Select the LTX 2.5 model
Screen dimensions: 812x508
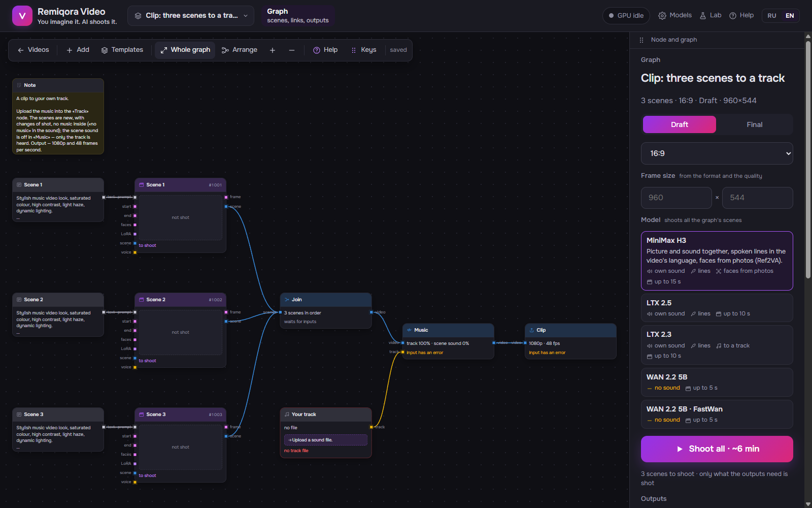click(717, 308)
